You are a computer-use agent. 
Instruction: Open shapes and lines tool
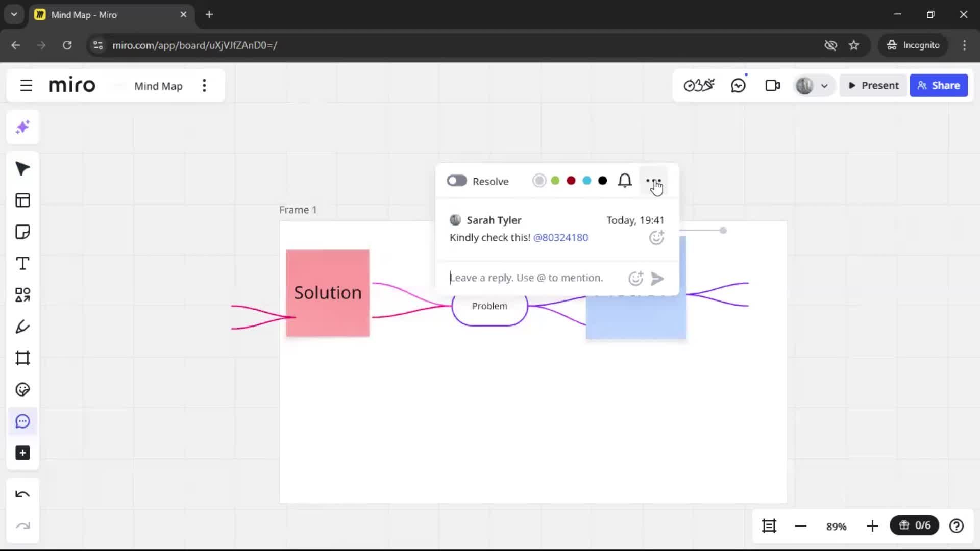[22, 295]
